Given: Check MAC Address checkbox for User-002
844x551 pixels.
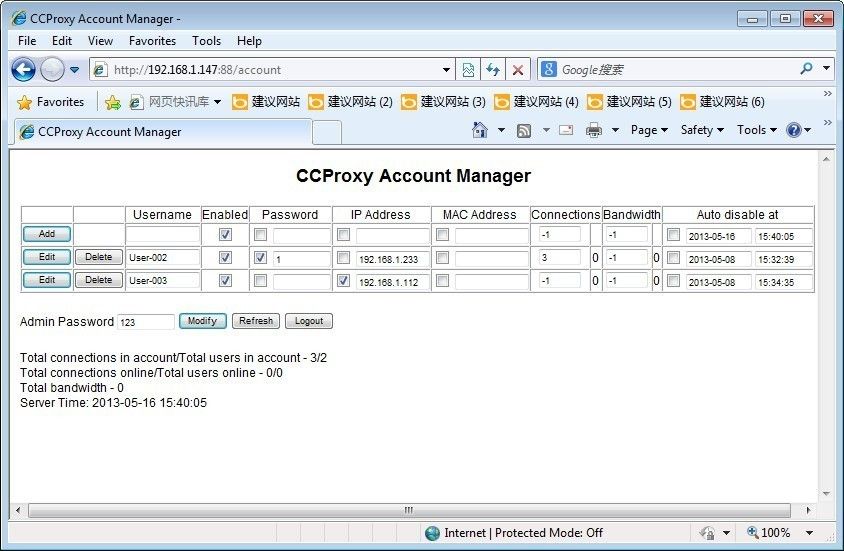Looking at the screenshot, I should [442, 258].
